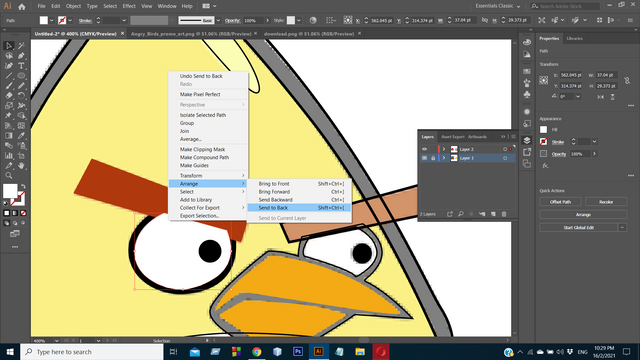640x360 pixels.
Task: Click the Arrange quick action button
Action: tap(583, 215)
